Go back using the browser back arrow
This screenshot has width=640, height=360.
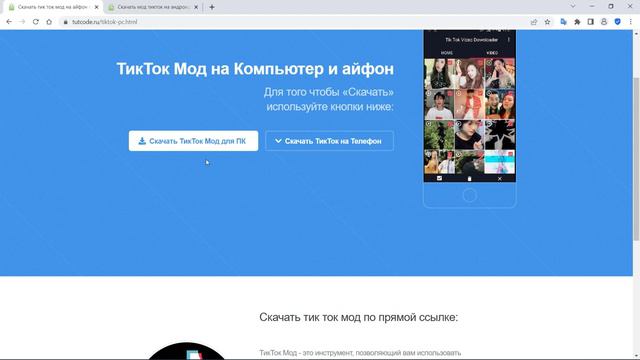point(9,22)
